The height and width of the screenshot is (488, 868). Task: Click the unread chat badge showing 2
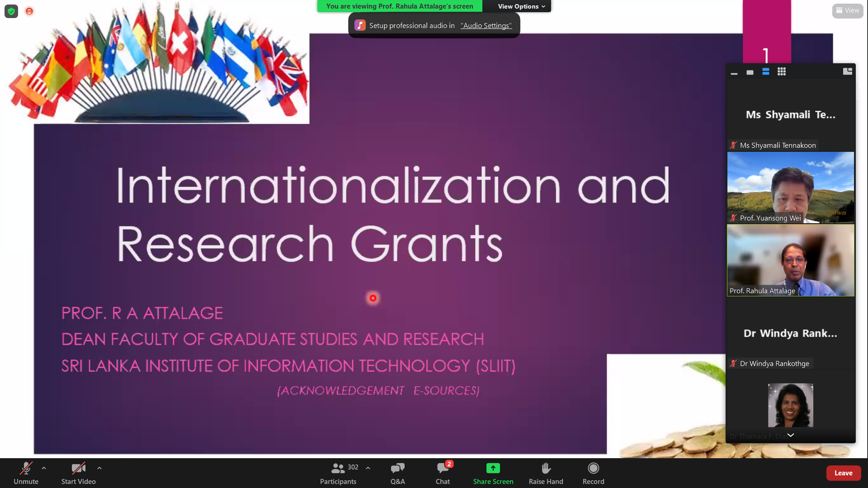pyautogui.click(x=449, y=464)
